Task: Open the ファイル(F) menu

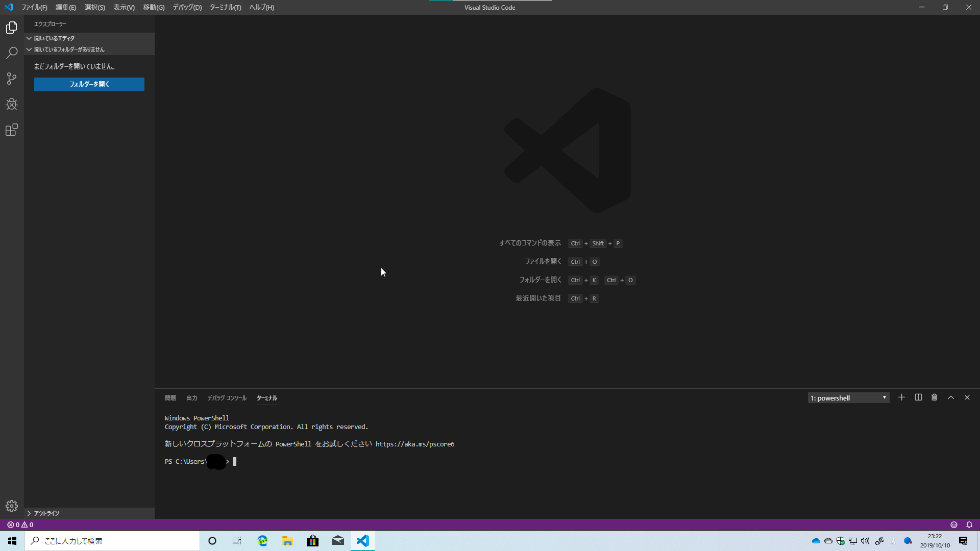Action: 34,7
